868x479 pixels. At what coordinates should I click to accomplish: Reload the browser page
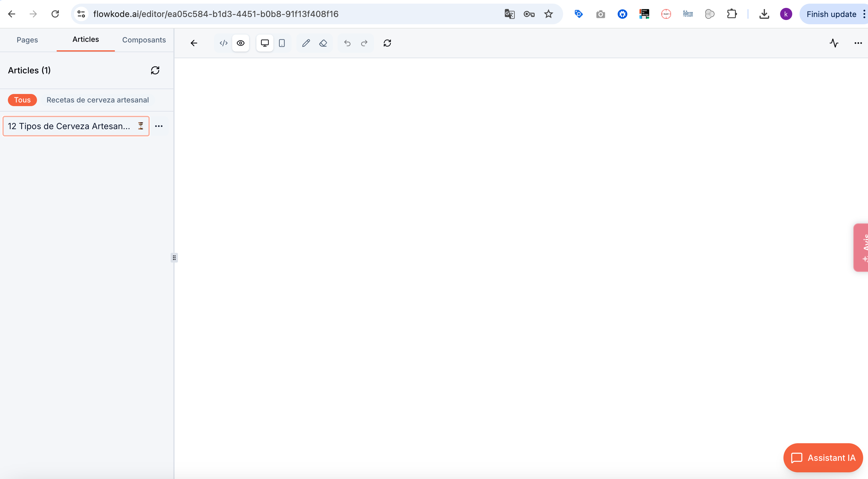click(55, 14)
